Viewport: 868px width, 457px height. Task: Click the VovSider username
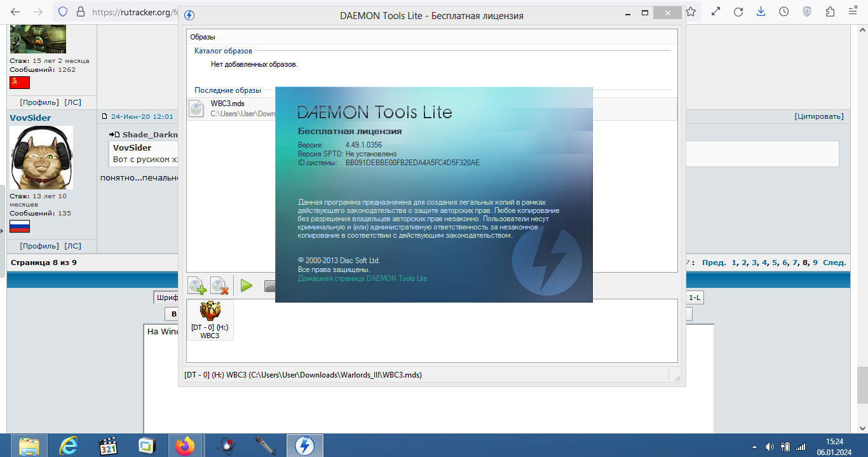click(x=30, y=118)
